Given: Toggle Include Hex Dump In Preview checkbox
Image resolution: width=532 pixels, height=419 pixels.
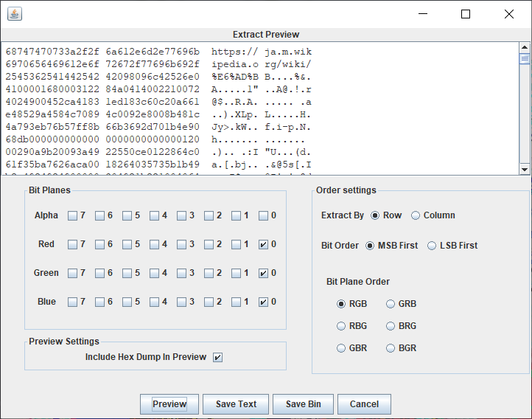Looking at the screenshot, I should (218, 358).
